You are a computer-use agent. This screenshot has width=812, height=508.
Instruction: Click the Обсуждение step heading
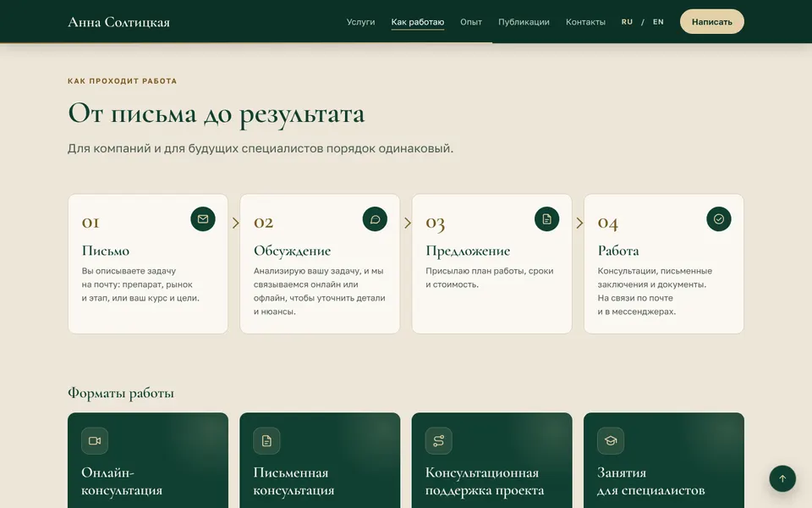[x=292, y=251]
